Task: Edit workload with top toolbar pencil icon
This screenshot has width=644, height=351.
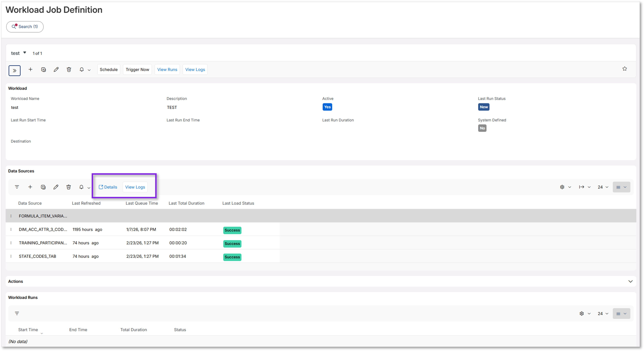Action: 56,69
